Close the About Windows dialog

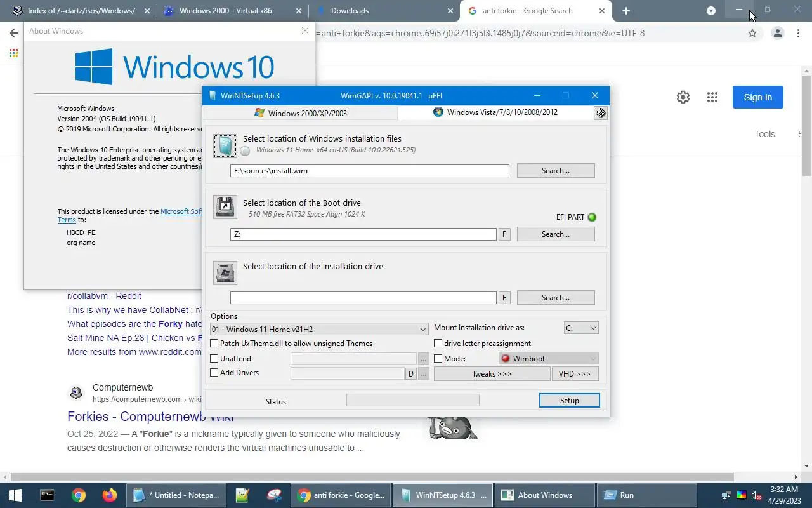click(305, 30)
